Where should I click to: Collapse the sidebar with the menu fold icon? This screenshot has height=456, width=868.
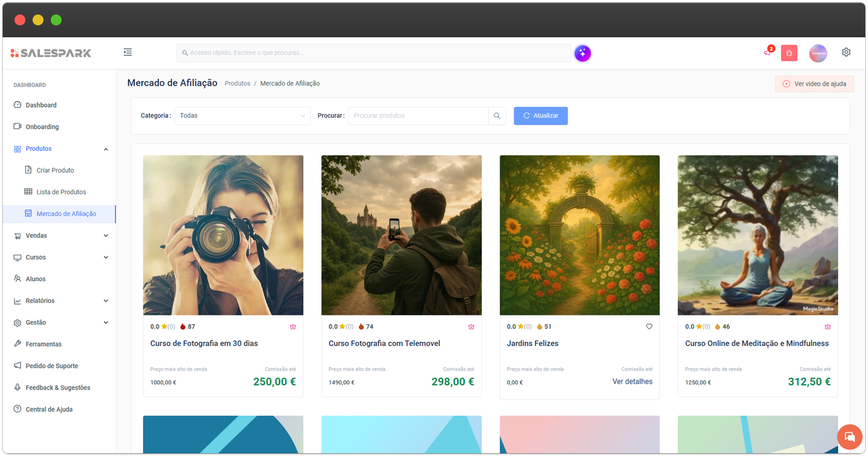(127, 52)
